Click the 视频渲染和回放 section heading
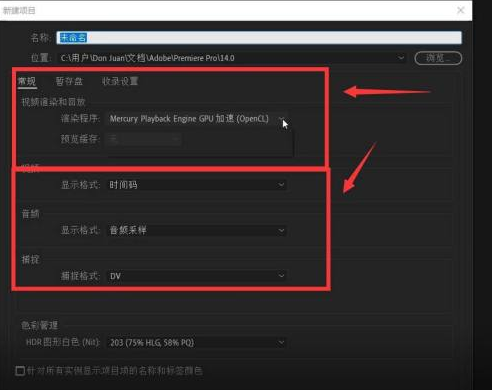Viewport: 492px width, 390px height. click(x=54, y=102)
